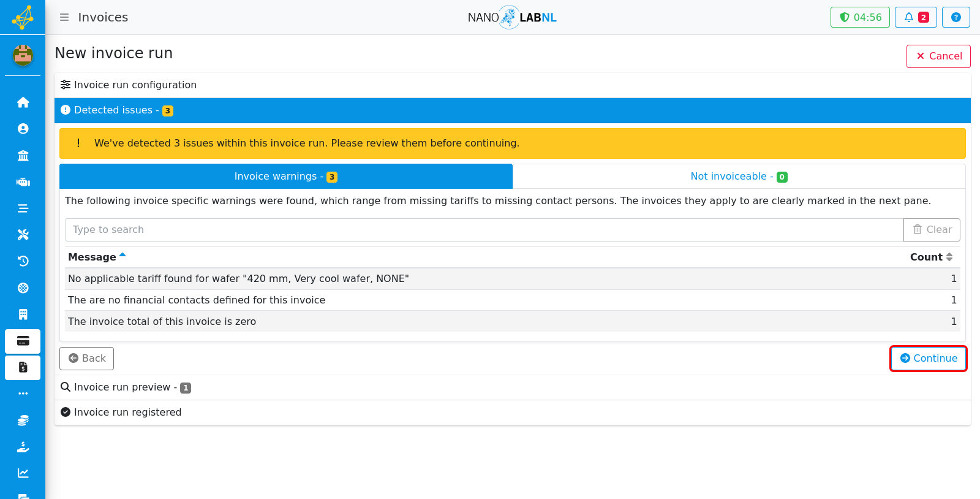
Task: Select the credit card icon in sidebar
Action: coord(23,341)
